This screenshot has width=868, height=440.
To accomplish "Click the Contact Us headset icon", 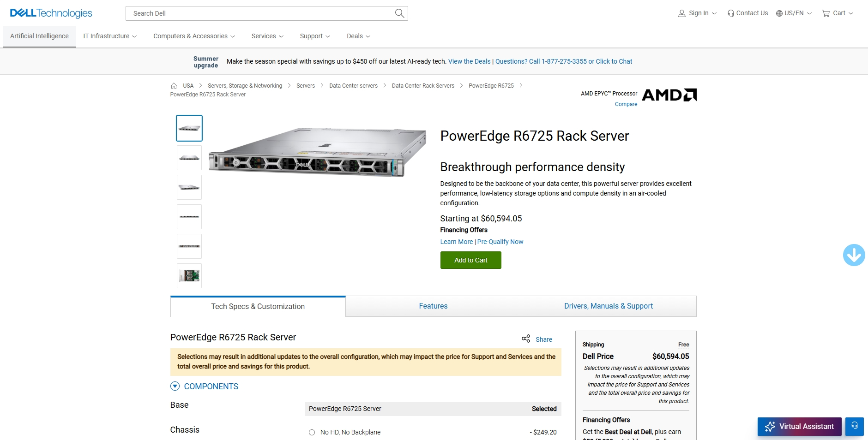I will (730, 13).
